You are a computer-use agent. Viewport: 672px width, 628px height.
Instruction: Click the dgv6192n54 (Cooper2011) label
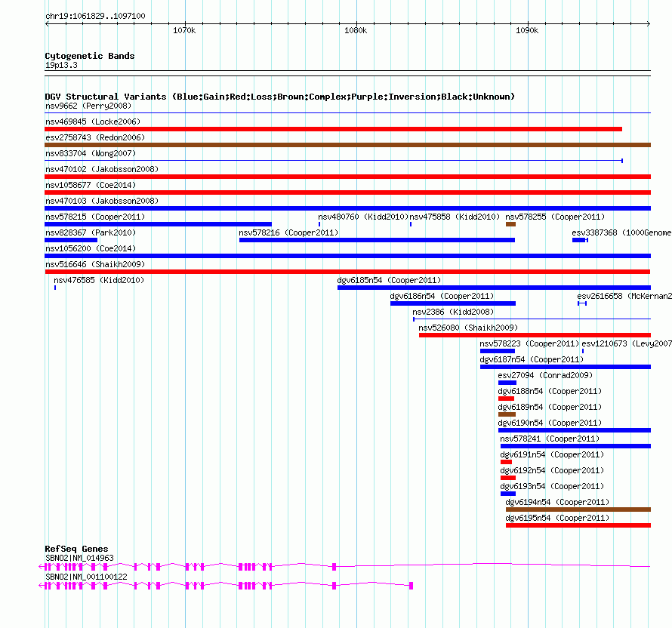coord(552,470)
